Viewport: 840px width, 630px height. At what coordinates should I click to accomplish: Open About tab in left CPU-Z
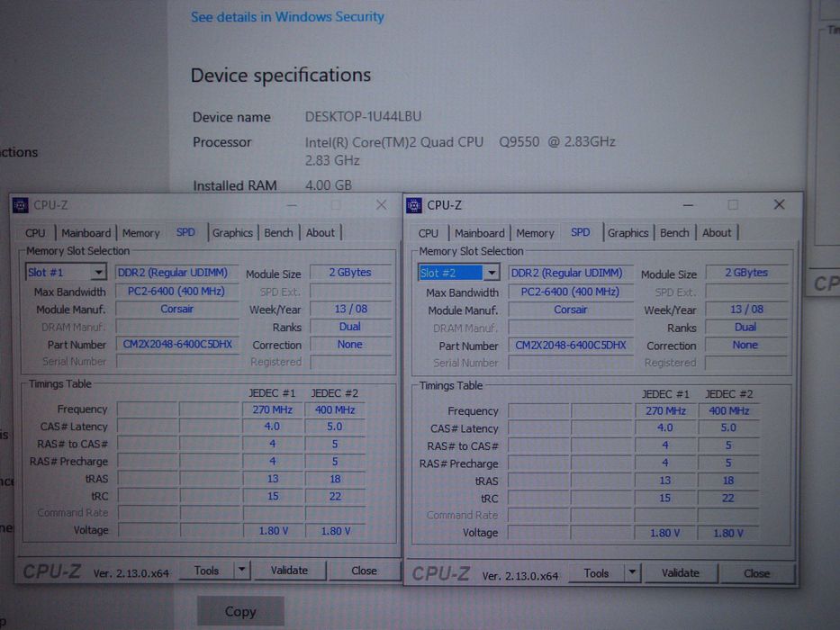click(321, 233)
